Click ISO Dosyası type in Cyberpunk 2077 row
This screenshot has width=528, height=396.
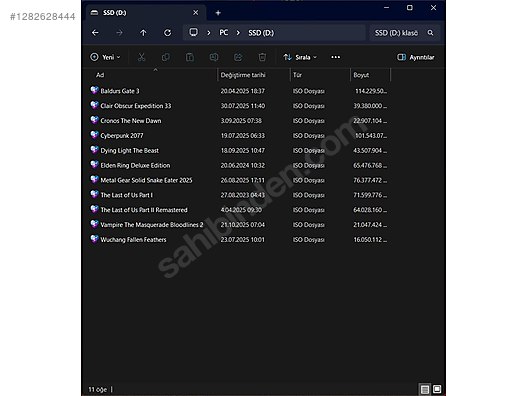(308, 135)
